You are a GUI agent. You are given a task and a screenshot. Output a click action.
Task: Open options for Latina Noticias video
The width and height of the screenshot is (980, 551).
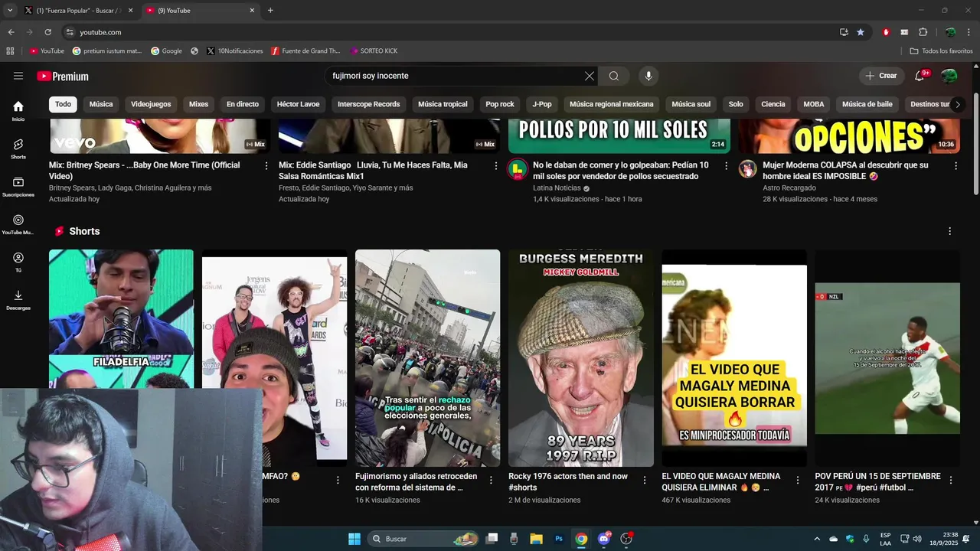click(x=726, y=165)
